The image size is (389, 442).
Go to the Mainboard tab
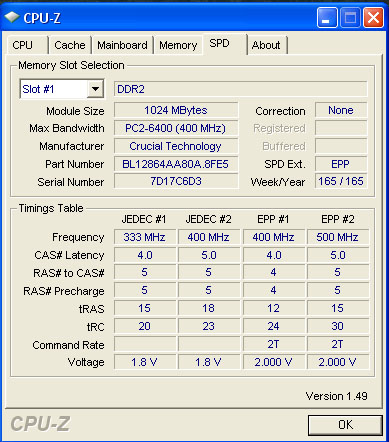[x=122, y=45]
